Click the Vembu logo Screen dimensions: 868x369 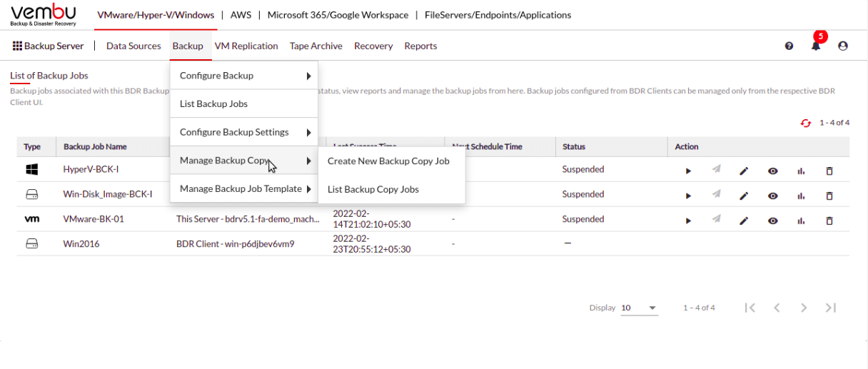tap(43, 14)
